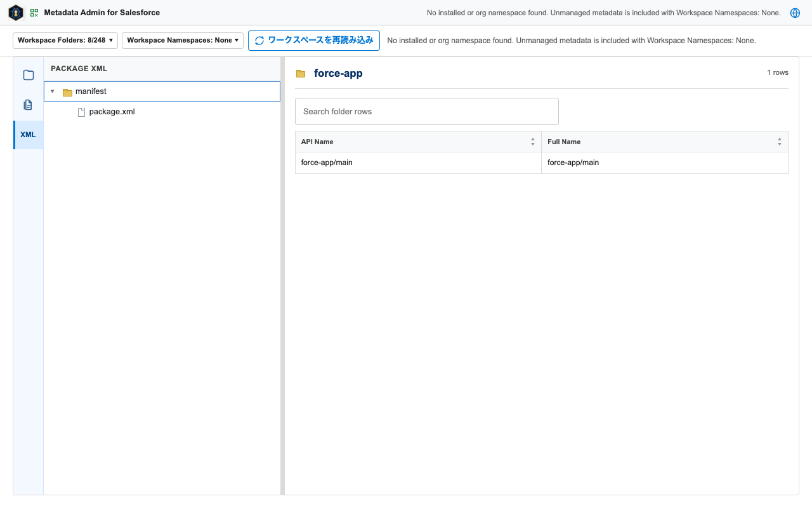Viewport: 812px width, 508px height.
Task: Click the Search folder rows field
Action: (x=427, y=111)
